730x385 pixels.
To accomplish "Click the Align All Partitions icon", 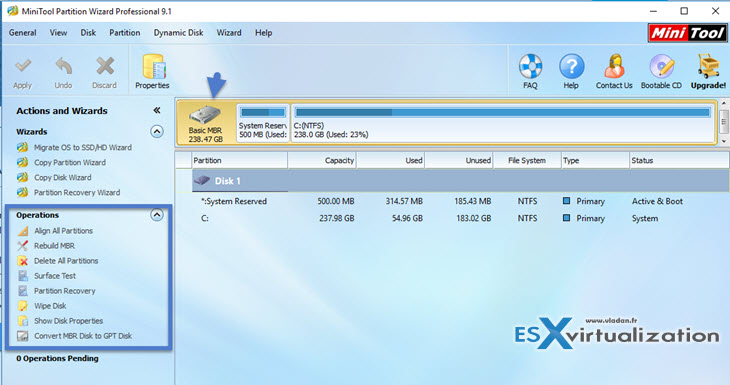I will tap(23, 231).
